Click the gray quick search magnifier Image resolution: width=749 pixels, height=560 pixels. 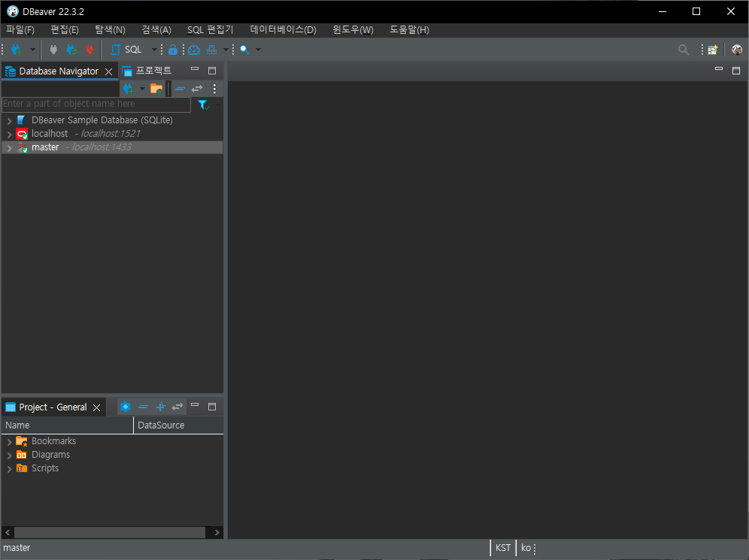tap(684, 50)
